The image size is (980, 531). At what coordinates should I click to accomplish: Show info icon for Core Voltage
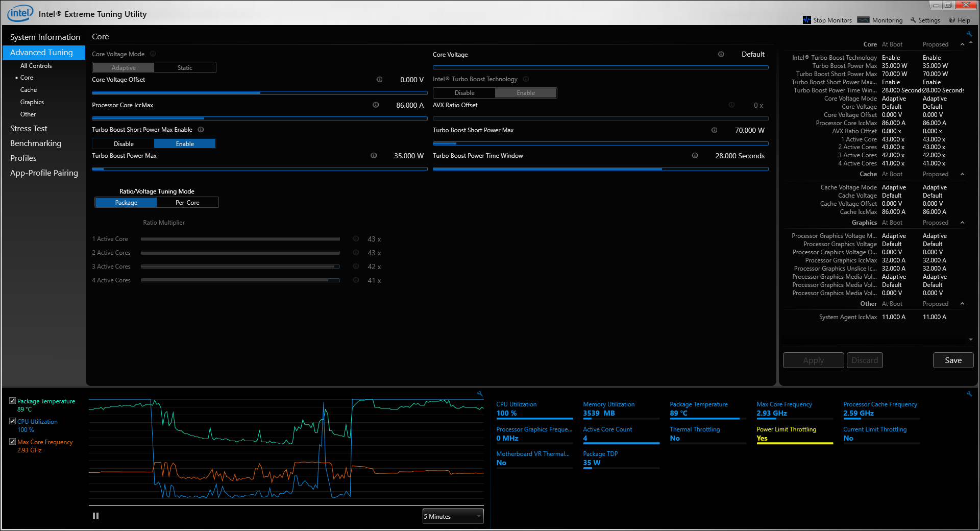[721, 54]
